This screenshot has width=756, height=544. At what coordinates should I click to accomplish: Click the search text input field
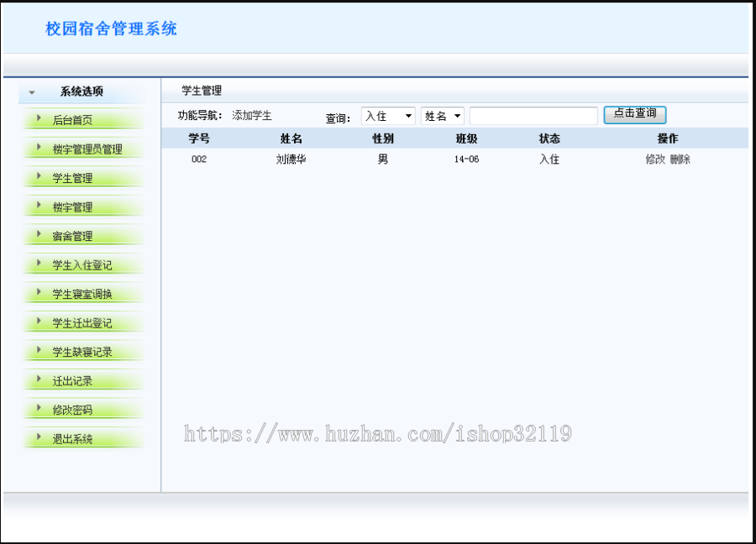pos(533,115)
